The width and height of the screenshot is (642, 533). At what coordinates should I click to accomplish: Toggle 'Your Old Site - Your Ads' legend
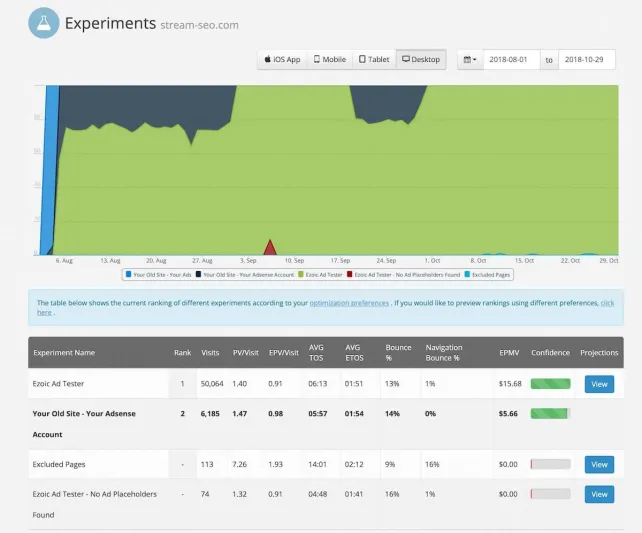(x=158, y=273)
